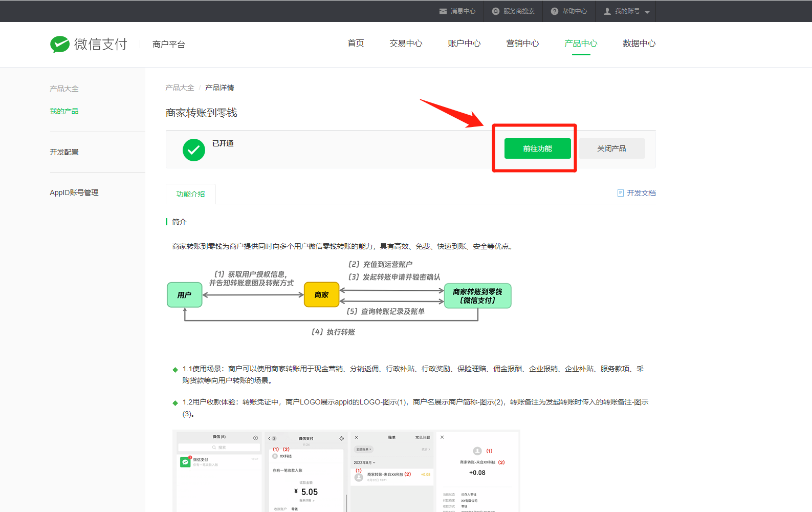Click the 简介 section heading
The width and height of the screenshot is (812, 512).
click(x=179, y=222)
